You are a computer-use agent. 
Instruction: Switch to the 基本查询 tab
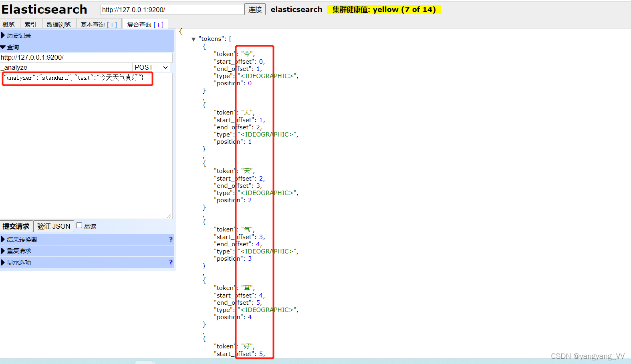coord(93,24)
